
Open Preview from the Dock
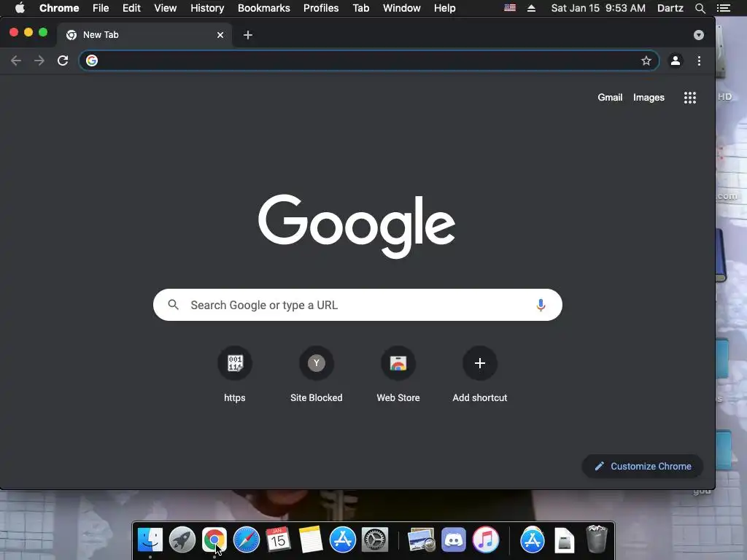coord(421,540)
